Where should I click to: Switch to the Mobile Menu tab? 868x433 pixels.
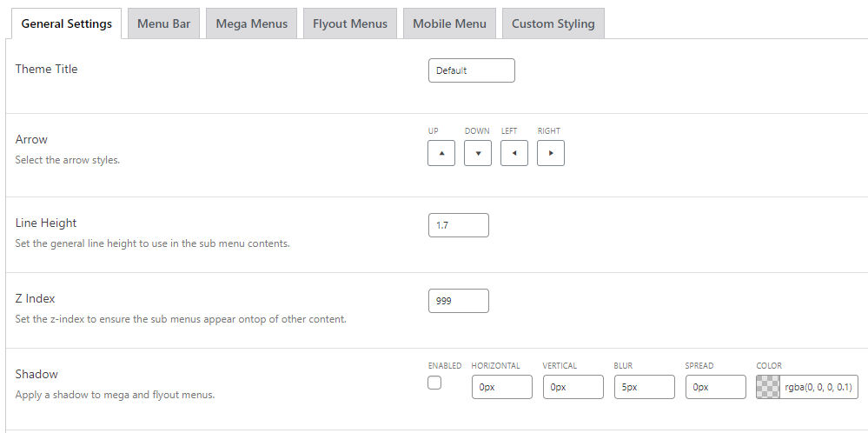[450, 23]
